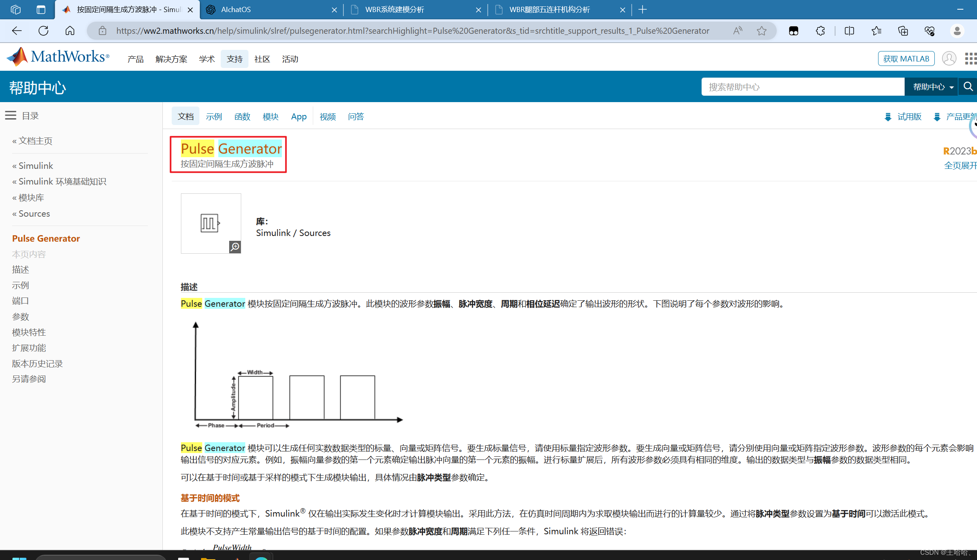
Task: Open MathWorks account sign-in icon
Action: pos(949,59)
